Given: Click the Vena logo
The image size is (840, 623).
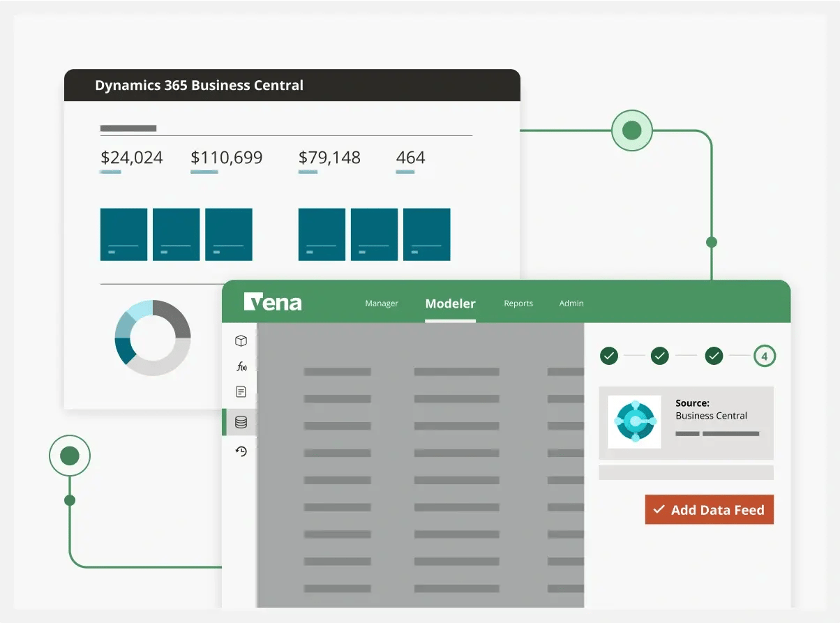Looking at the screenshot, I should click(x=273, y=302).
